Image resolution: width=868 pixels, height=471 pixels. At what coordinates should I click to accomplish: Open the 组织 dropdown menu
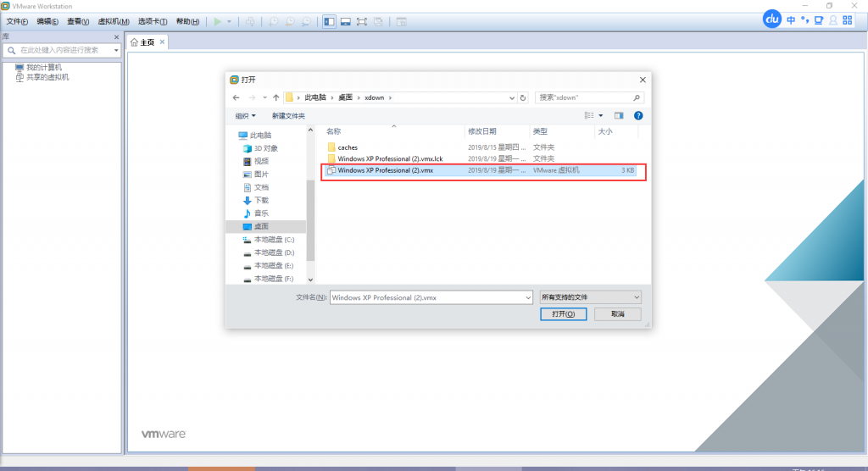[245, 116]
